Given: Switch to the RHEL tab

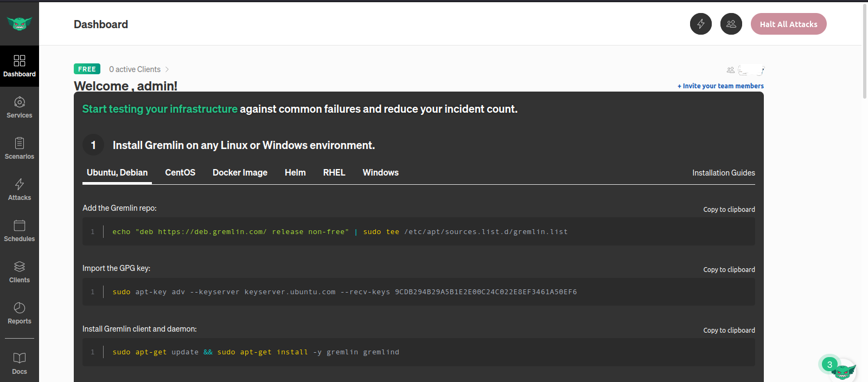Looking at the screenshot, I should point(334,172).
